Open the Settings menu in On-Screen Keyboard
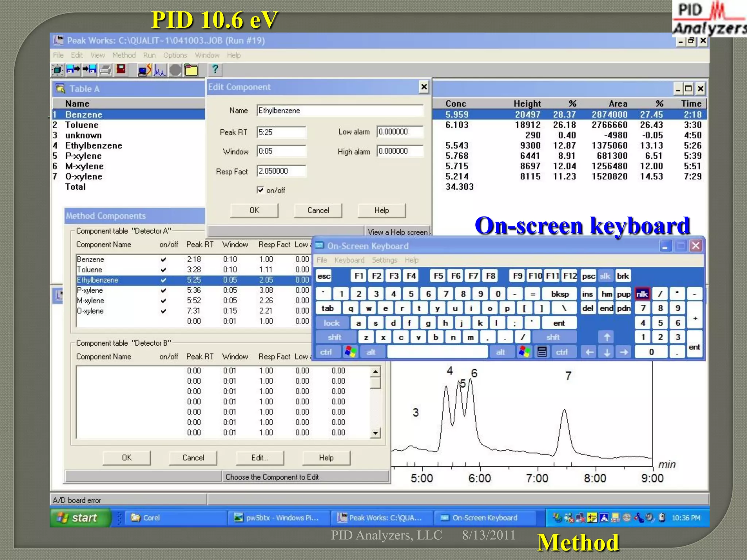Viewport: 747px width, 560px height. pyautogui.click(x=384, y=260)
